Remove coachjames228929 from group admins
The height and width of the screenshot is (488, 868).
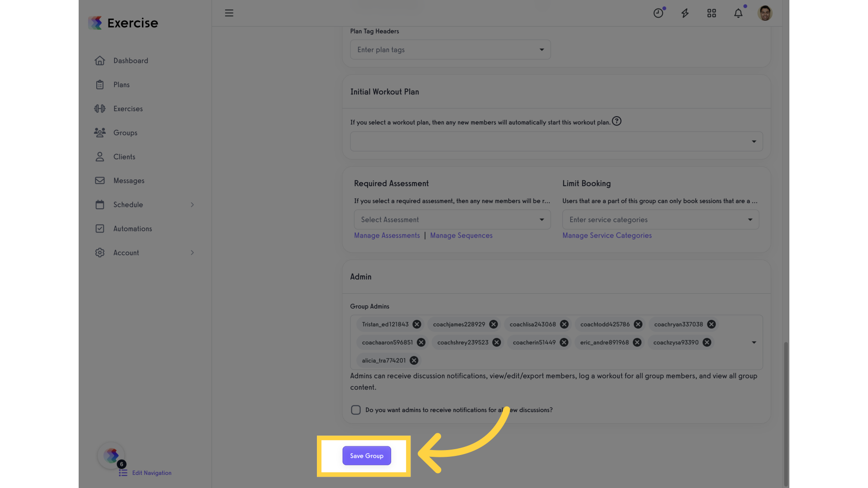click(x=493, y=324)
